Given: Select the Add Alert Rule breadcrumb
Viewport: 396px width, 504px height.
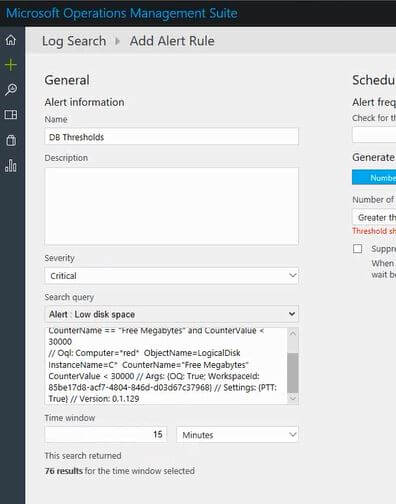Looking at the screenshot, I should 172,41.
